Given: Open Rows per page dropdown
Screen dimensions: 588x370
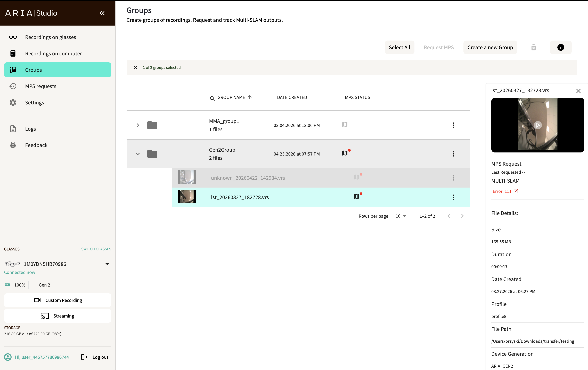Looking at the screenshot, I should coord(401,216).
